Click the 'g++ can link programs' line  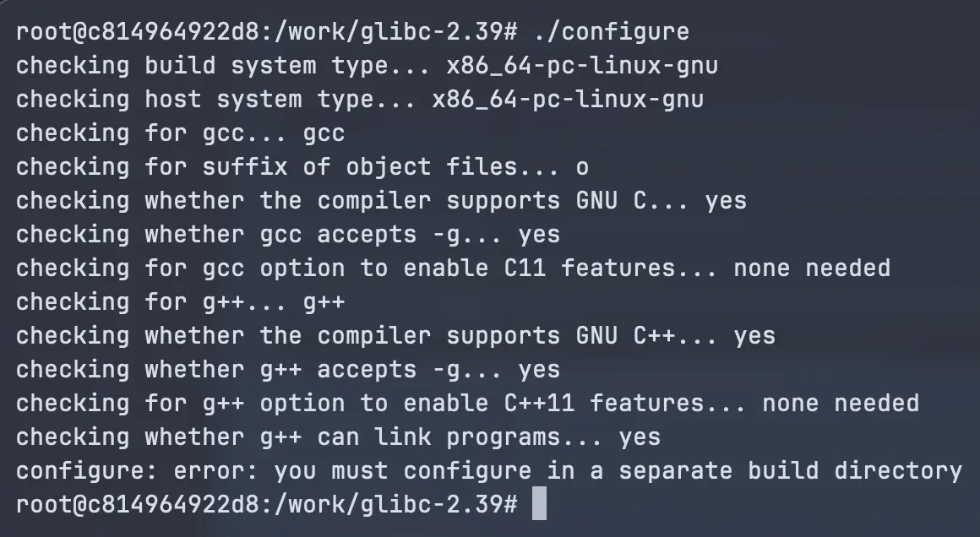point(338,437)
